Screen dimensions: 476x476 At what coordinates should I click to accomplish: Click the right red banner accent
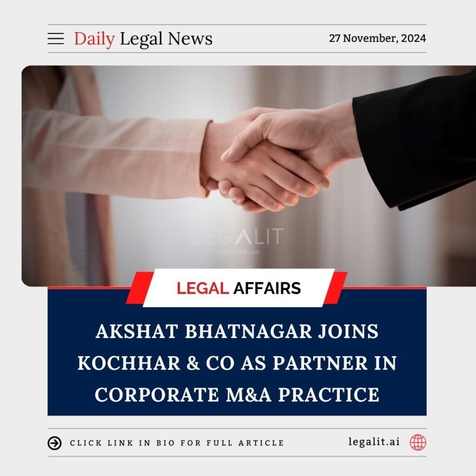pos(335,288)
